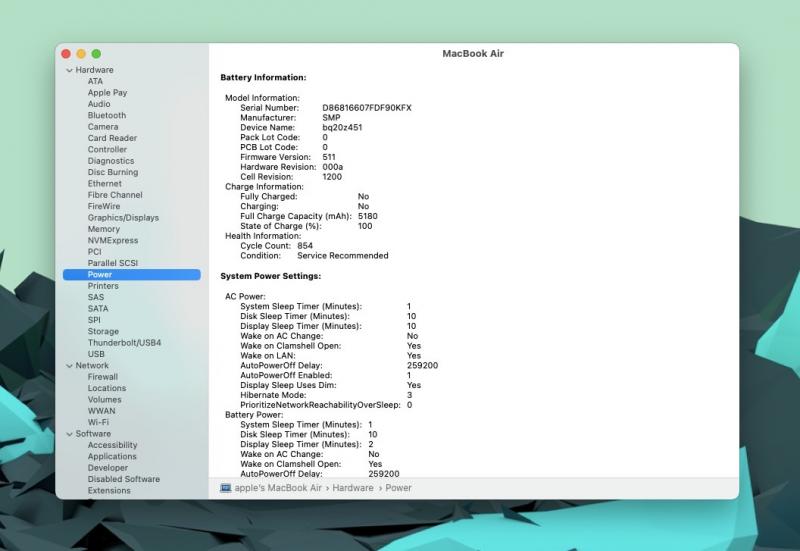The width and height of the screenshot is (800, 551).
Task: Open Accessibility under Software
Action: pos(112,445)
